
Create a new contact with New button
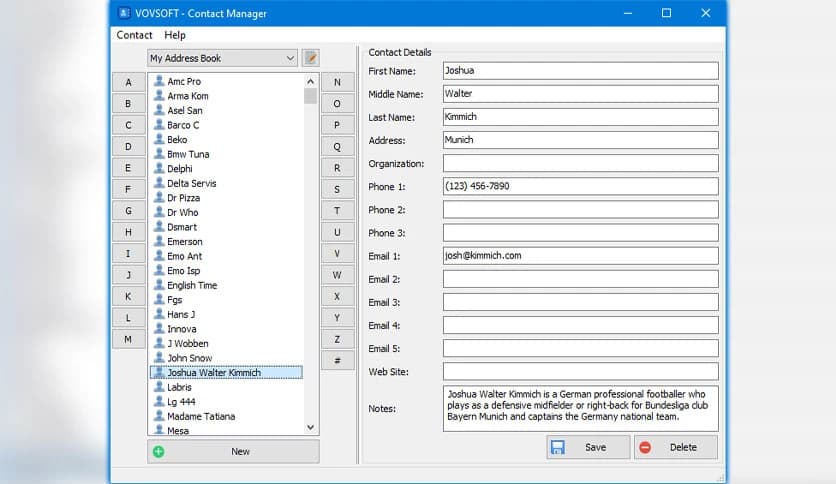click(x=234, y=451)
